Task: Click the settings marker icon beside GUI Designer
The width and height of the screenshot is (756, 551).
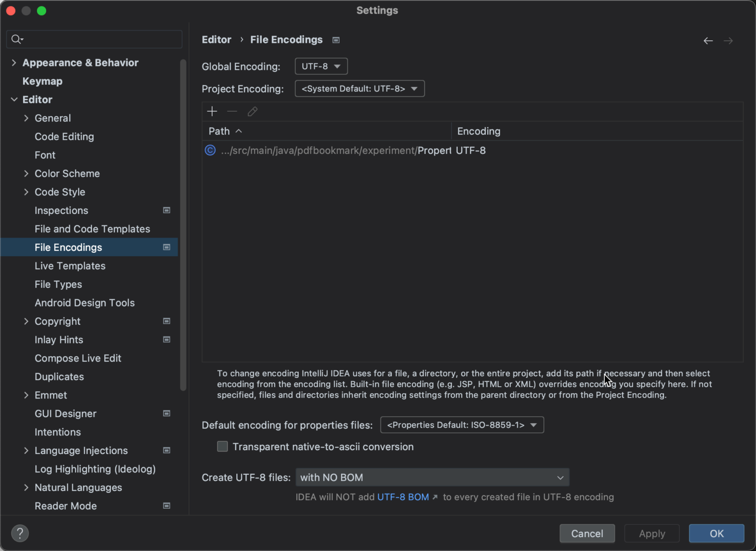Action: (167, 413)
